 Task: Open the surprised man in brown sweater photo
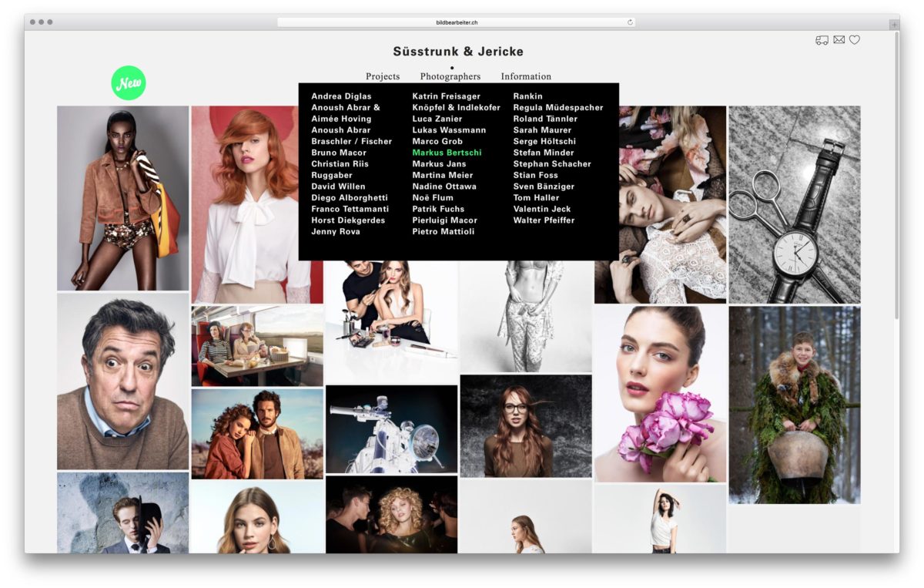click(x=122, y=381)
